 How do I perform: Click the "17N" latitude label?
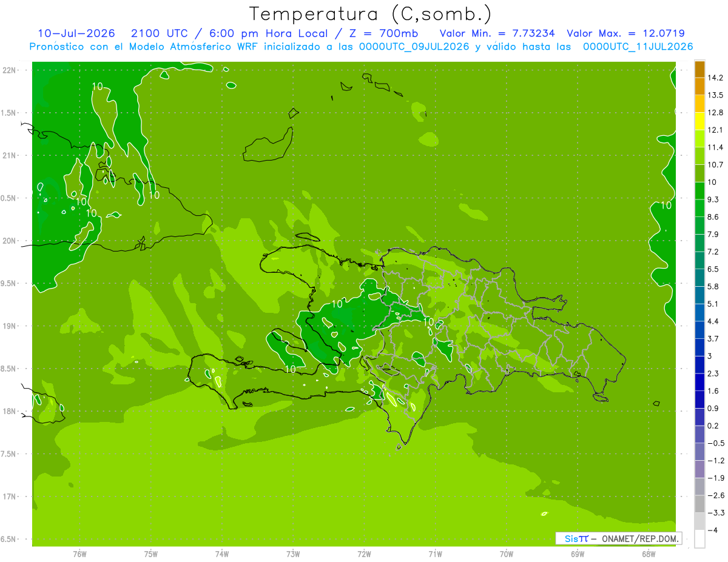tap(9, 497)
